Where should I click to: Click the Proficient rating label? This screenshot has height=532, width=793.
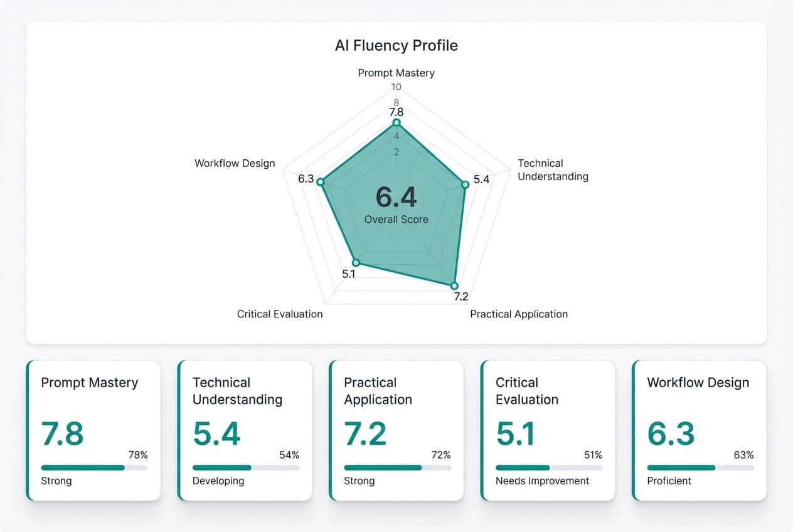click(x=669, y=481)
